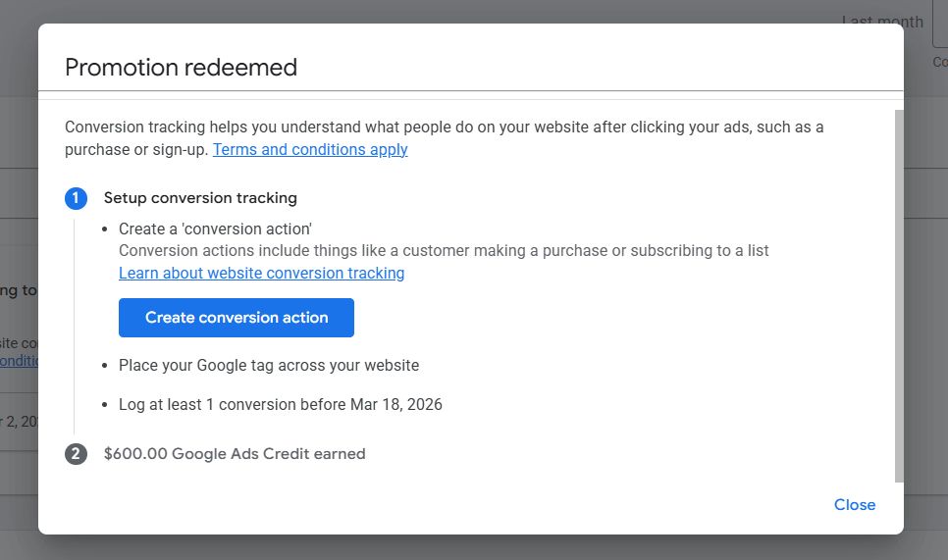Screen dimensions: 948x560
Task: Open the Last month date range dropdown
Action: click(883, 22)
